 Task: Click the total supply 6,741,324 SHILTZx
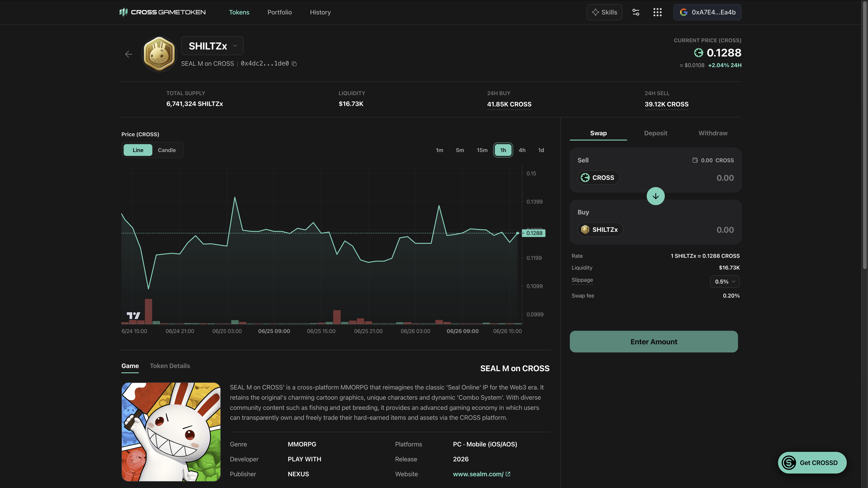pos(194,104)
